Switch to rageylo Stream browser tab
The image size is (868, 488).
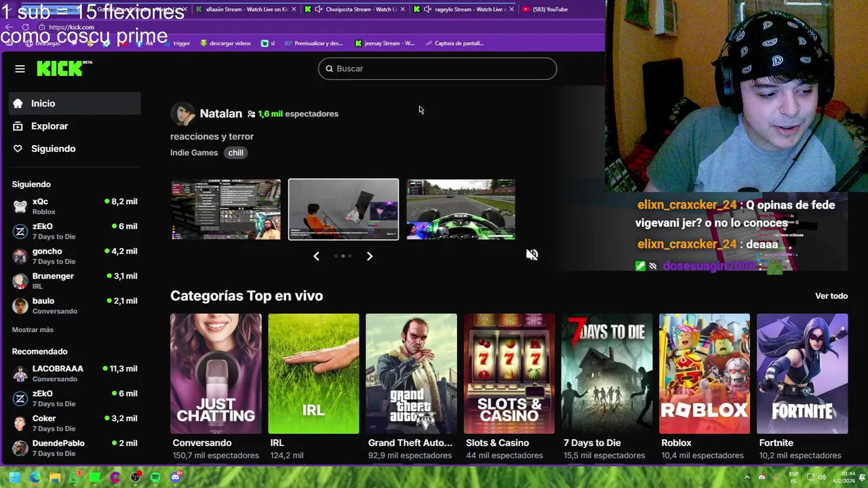(465, 9)
